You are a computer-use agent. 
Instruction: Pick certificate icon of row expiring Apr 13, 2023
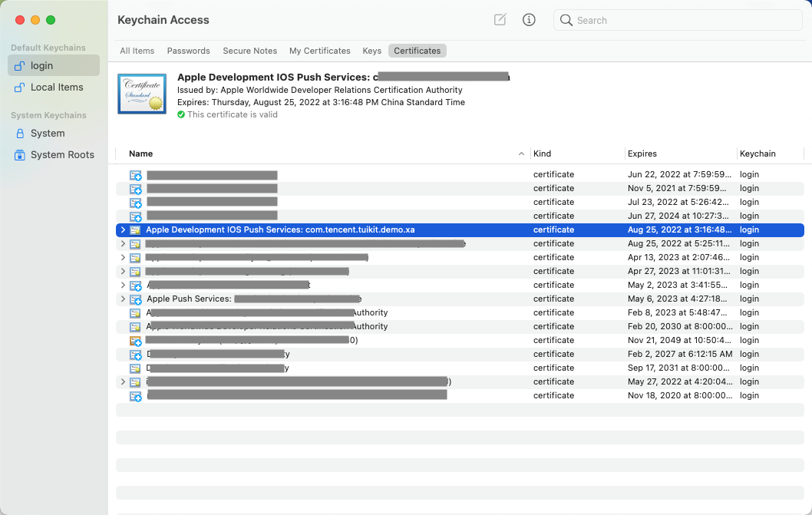[135, 258]
